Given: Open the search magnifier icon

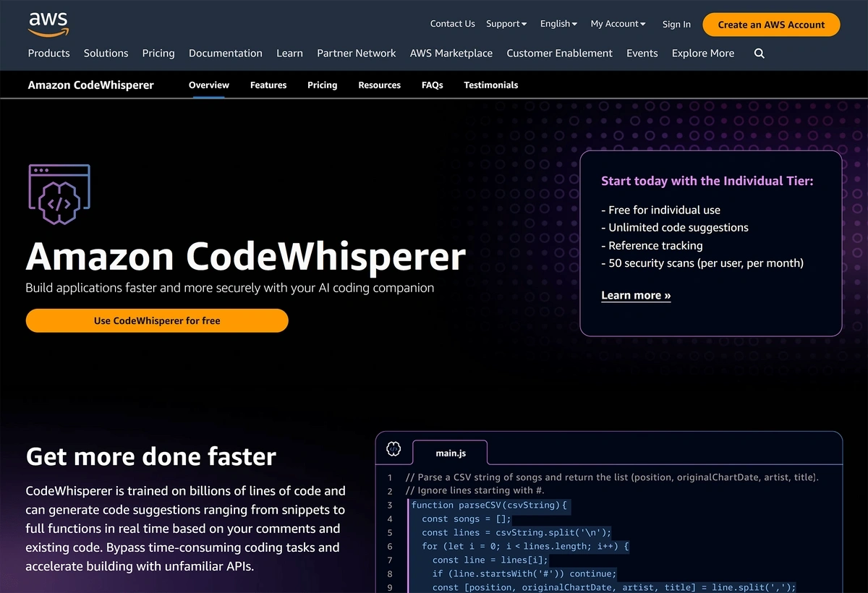Looking at the screenshot, I should click(x=759, y=54).
